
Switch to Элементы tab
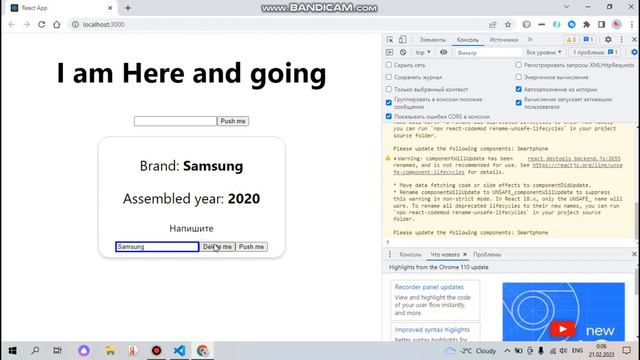[433, 40]
